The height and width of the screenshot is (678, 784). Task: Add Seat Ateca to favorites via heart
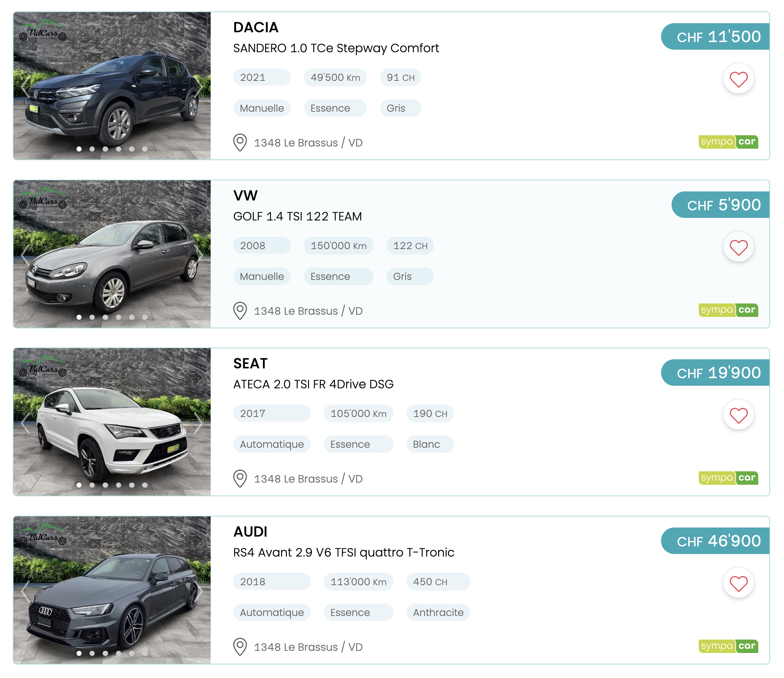pos(738,415)
